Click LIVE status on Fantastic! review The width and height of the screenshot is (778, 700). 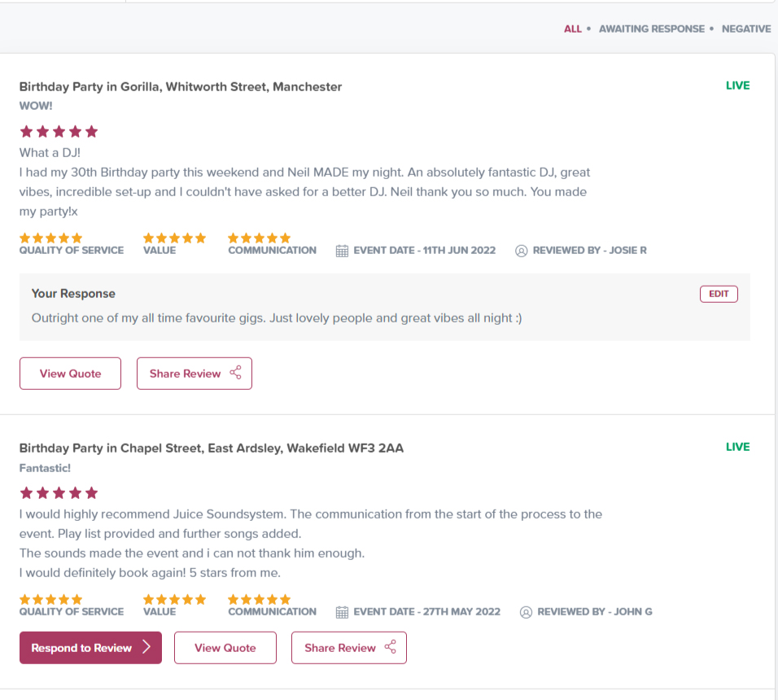(x=737, y=447)
